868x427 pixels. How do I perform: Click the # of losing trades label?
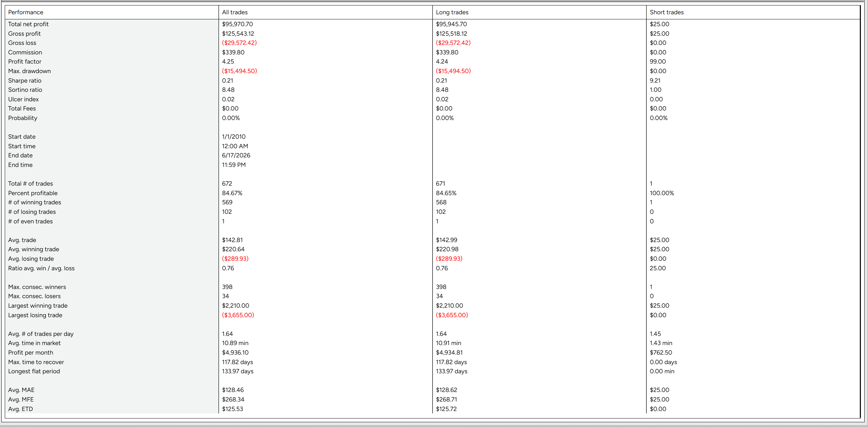(x=32, y=212)
